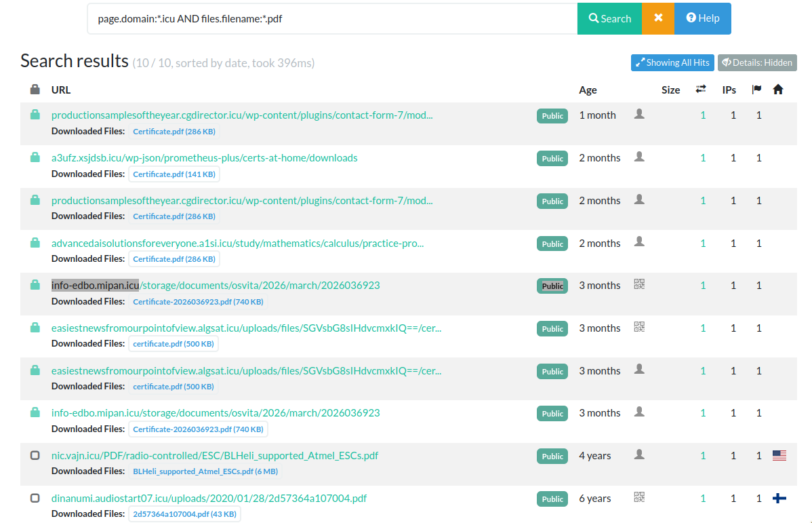
Task: Click the 6 years age text
Action: [595, 498]
